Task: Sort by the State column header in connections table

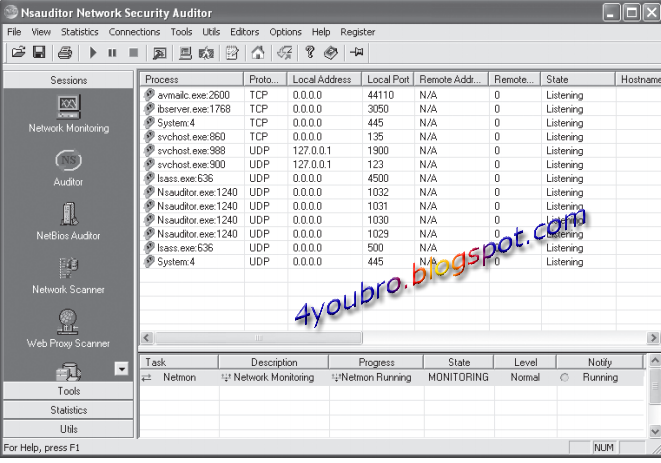Action: (x=578, y=79)
